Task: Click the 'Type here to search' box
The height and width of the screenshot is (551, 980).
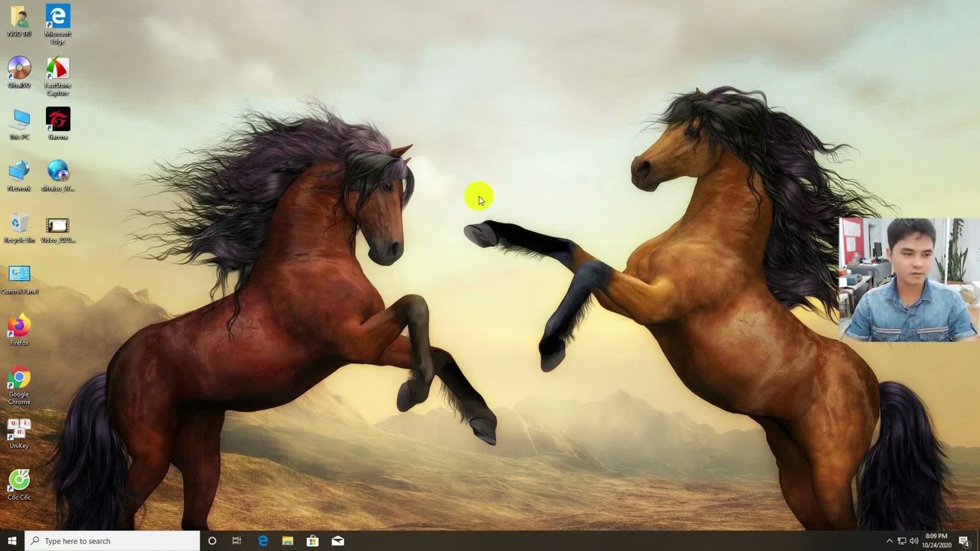Action: [113, 541]
